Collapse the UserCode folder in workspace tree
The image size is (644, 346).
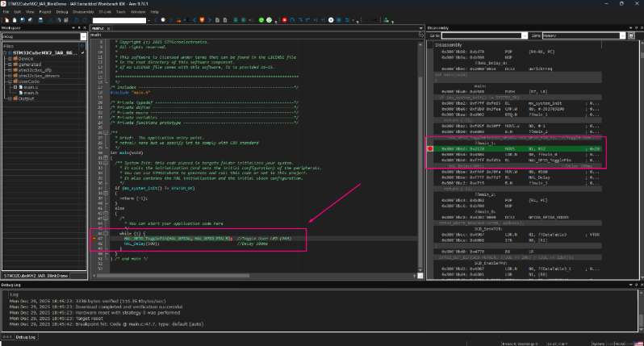point(10,81)
